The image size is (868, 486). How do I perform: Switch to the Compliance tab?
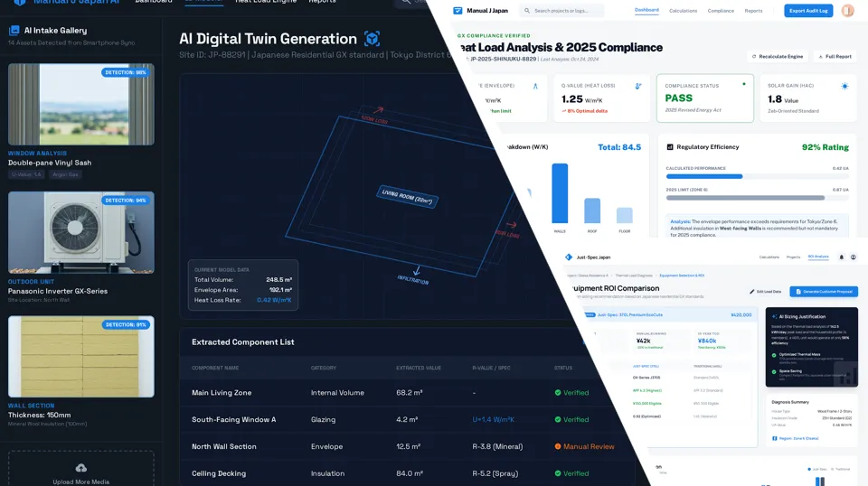tap(721, 11)
